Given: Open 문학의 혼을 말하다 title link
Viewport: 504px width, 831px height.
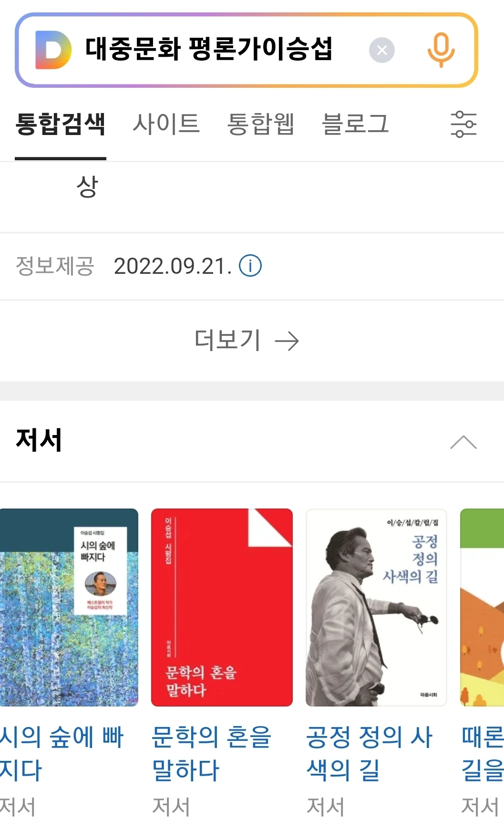Looking at the screenshot, I should 212,753.
